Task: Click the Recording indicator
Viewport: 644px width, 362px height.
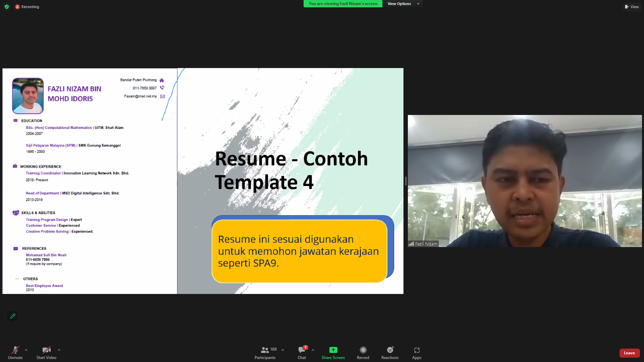Action: click(x=27, y=7)
